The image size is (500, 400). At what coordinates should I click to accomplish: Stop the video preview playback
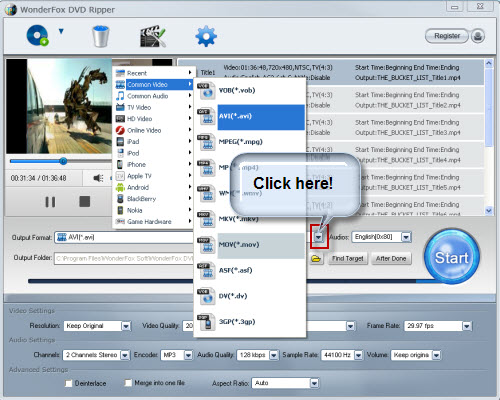click(x=85, y=201)
